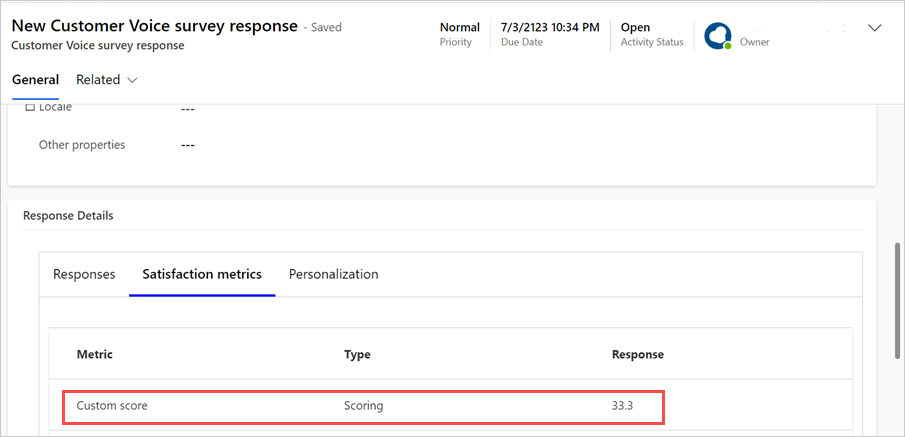Click the Response column header
This screenshot has width=905, height=437.
pos(638,354)
